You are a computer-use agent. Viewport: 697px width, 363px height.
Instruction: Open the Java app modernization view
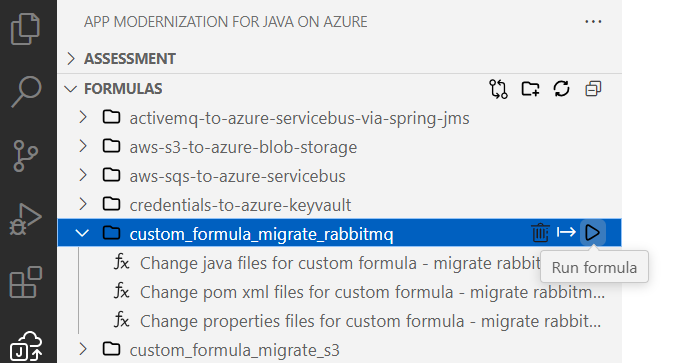click(26, 347)
